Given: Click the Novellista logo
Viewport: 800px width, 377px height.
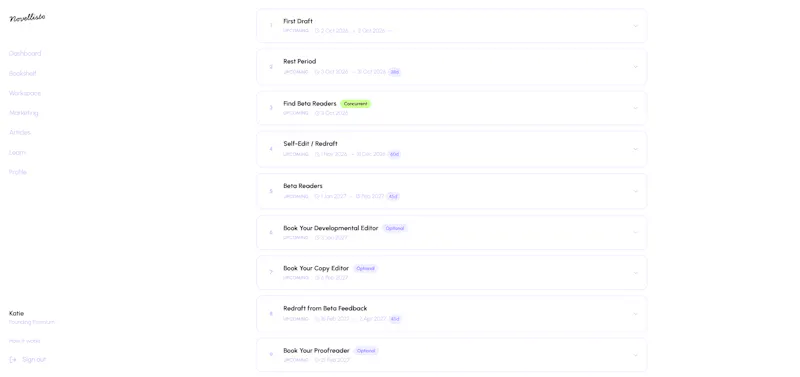Looking at the screenshot, I should tap(28, 18).
